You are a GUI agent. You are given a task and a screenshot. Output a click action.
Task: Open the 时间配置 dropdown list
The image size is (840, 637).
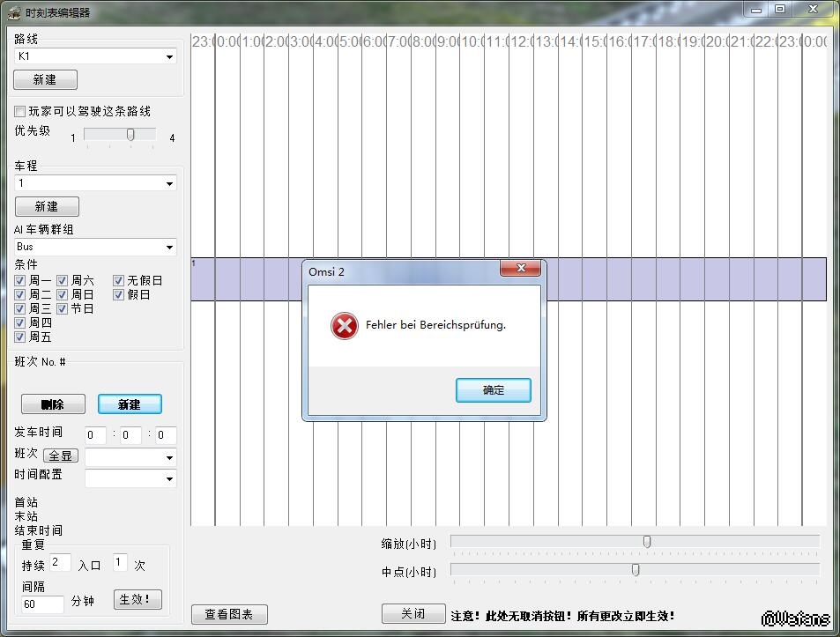coord(130,478)
